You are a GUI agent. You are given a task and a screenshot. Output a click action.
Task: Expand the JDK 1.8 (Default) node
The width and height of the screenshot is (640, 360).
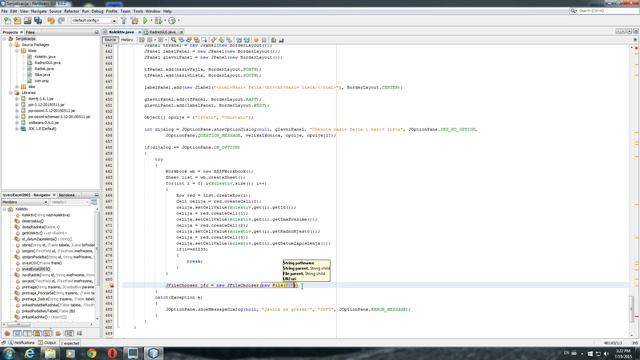(x=17, y=129)
